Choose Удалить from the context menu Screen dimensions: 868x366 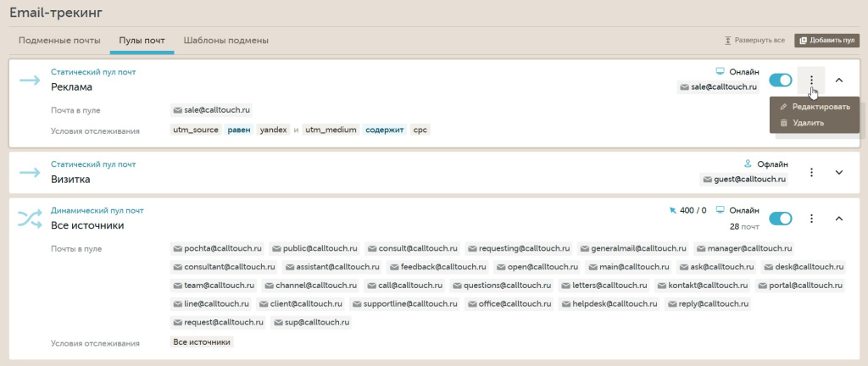point(815,123)
